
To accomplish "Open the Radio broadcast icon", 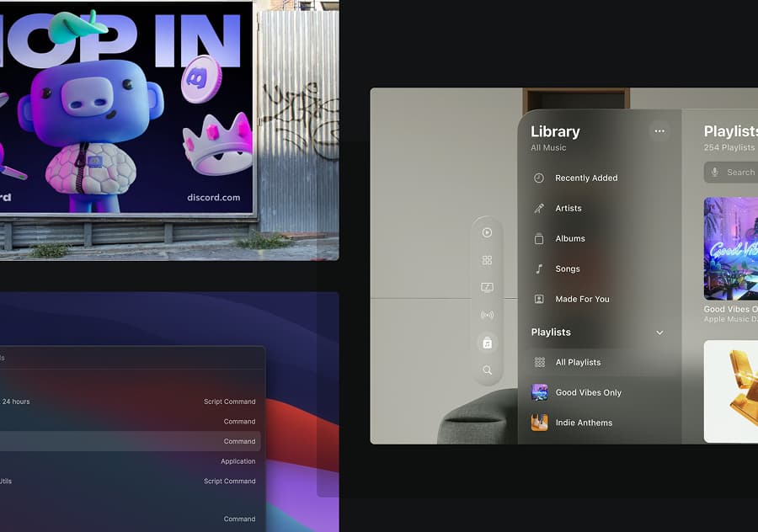I will pos(487,316).
